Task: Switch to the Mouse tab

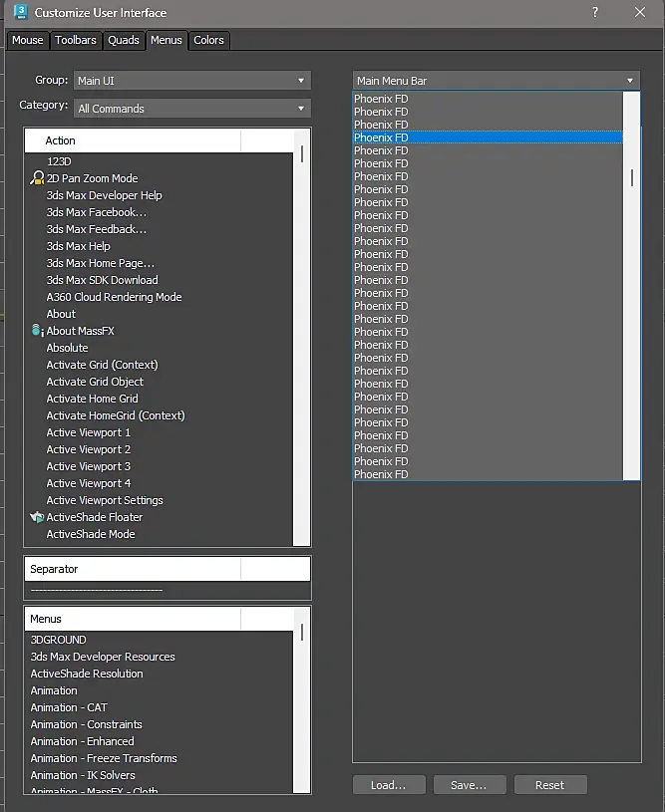Action: (28, 40)
